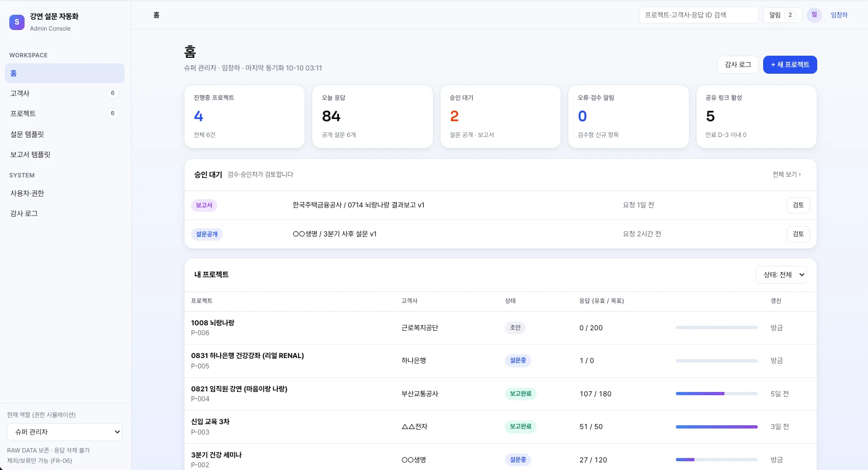The height and width of the screenshot is (470, 868).
Task: Click the 응답 (유효 / 목표) column header
Action: 602,301
